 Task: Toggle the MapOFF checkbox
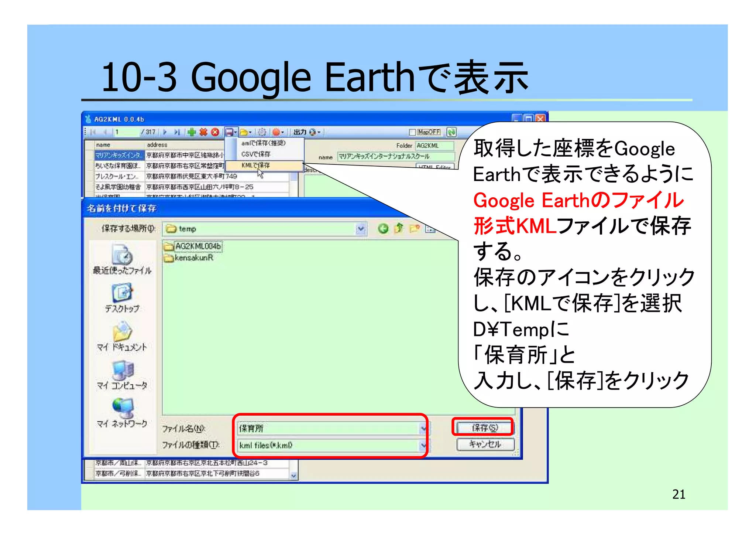click(412, 132)
